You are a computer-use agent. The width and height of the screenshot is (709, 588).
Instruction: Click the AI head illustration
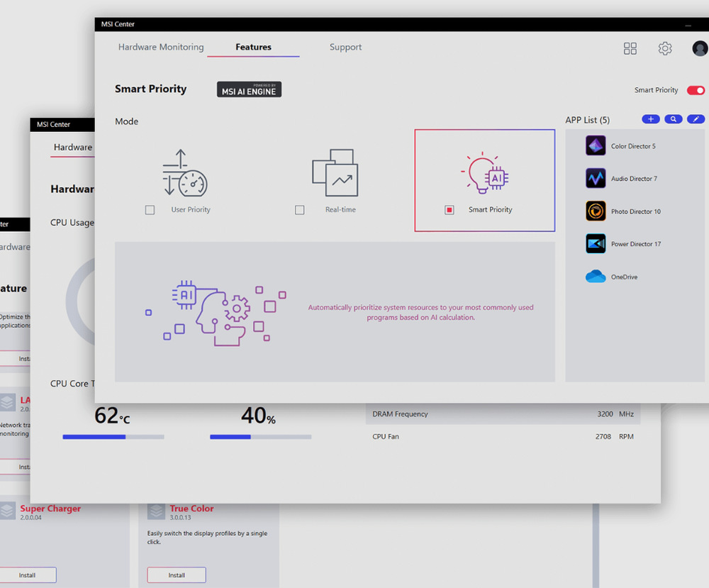(x=216, y=313)
